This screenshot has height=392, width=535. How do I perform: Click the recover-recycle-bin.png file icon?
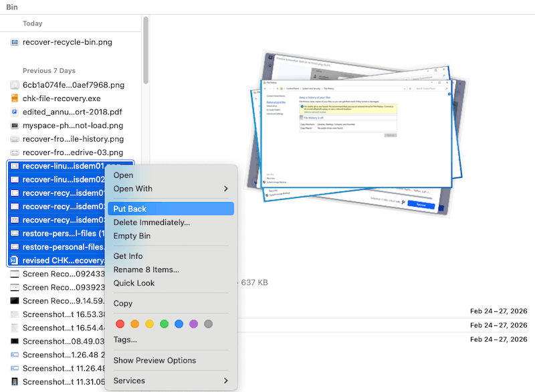click(15, 42)
